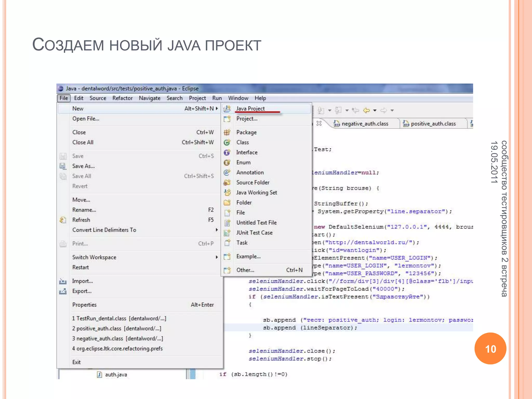The height and width of the screenshot is (399, 532).
Task: Open the Run menu
Action: click(217, 98)
